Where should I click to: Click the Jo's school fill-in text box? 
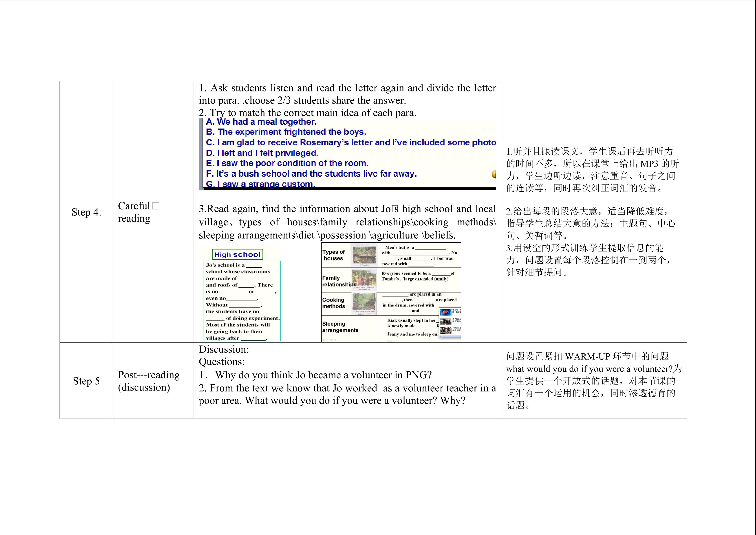point(242,301)
